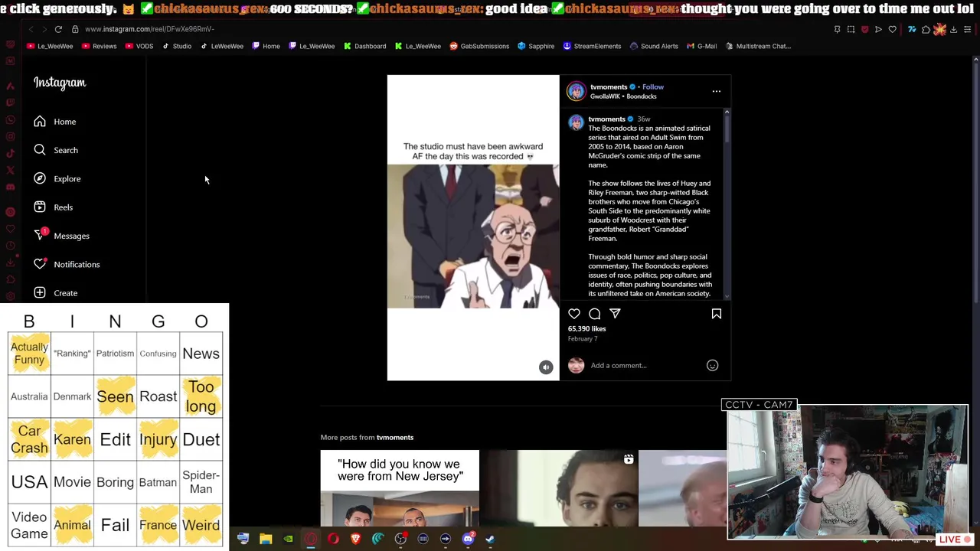The width and height of the screenshot is (980, 551).
Task: Open Messages in the Instagram sidebar
Action: [x=61, y=236]
